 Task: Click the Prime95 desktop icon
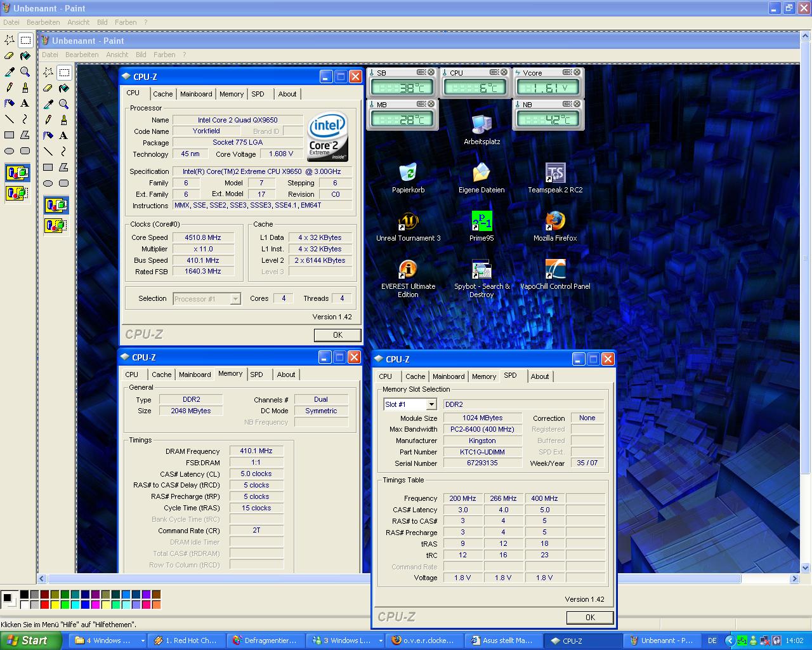tap(481, 227)
